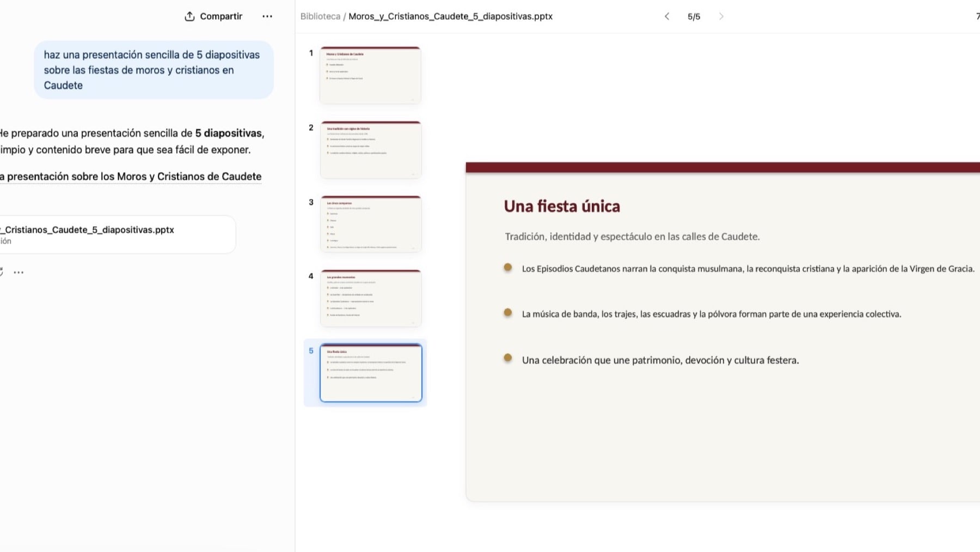Go to the next slide arrow
Screen dimensions: 980x552
click(x=721, y=16)
